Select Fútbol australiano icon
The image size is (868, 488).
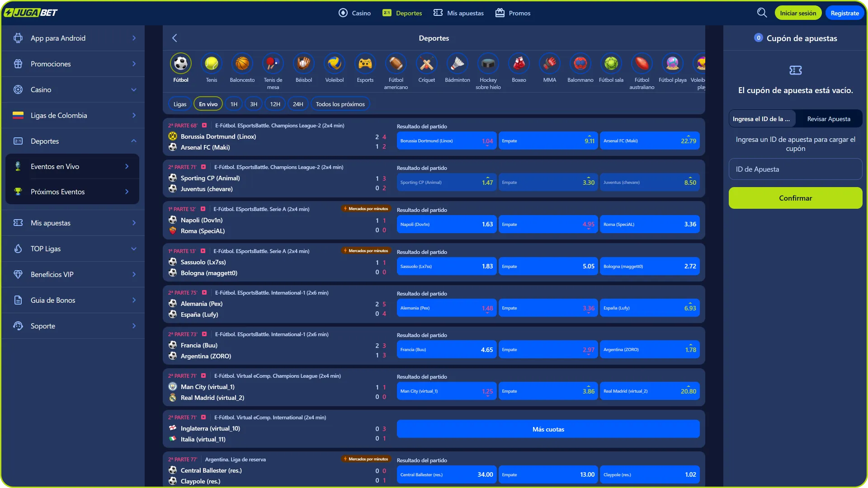tap(642, 64)
